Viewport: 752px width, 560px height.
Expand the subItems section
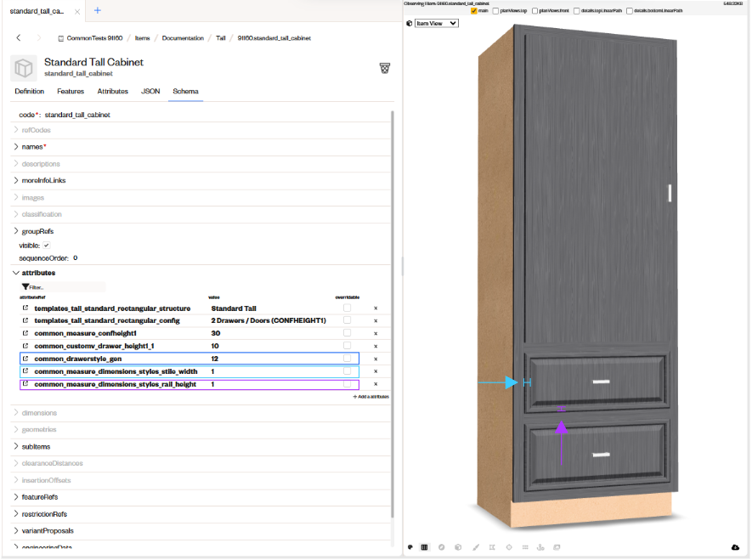coord(16,446)
